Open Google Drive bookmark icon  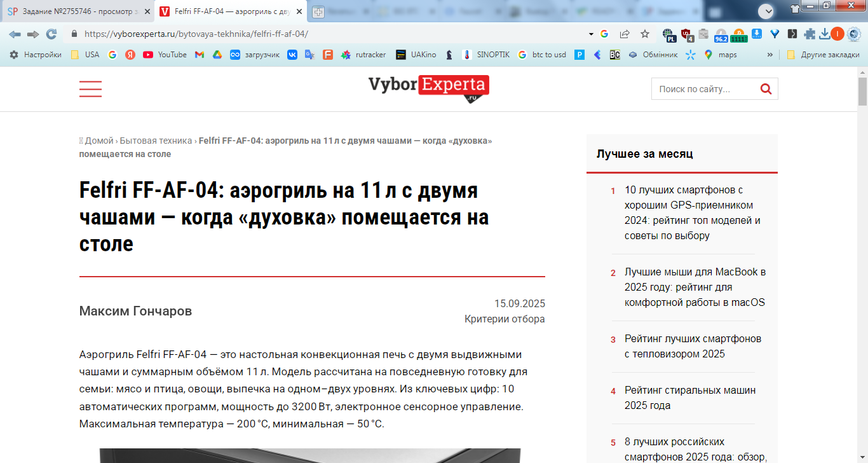pyautogui.click(x=217, y=55)
